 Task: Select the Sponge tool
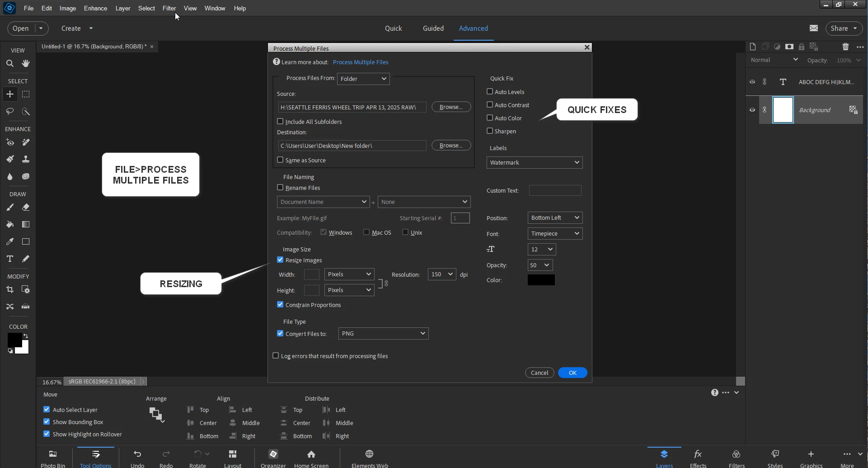(x=26, y=176)
